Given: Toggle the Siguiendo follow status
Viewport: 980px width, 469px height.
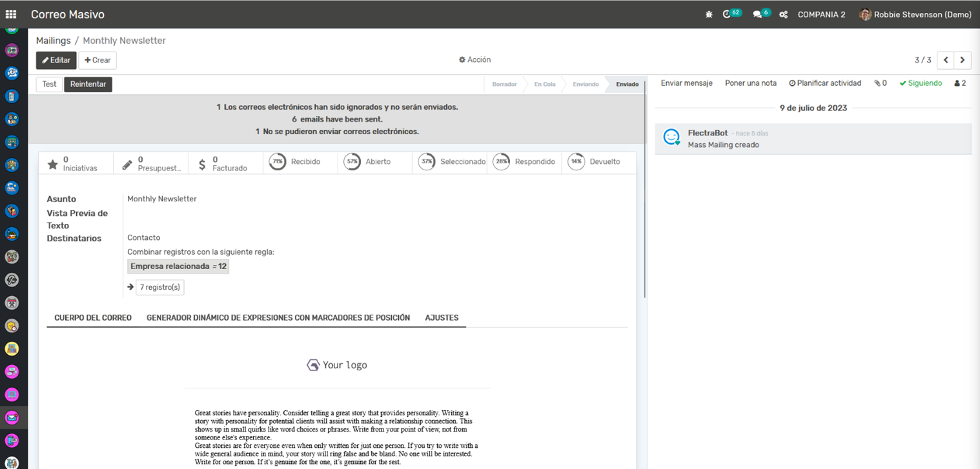Looking at the screenshot, I should (x=921, y=83).
